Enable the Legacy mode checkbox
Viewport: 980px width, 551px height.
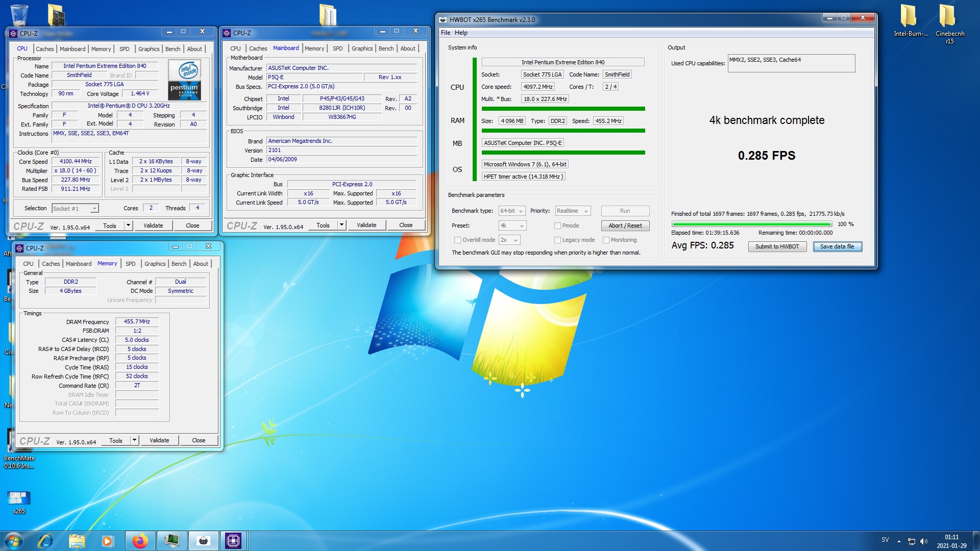coord(557,240)
